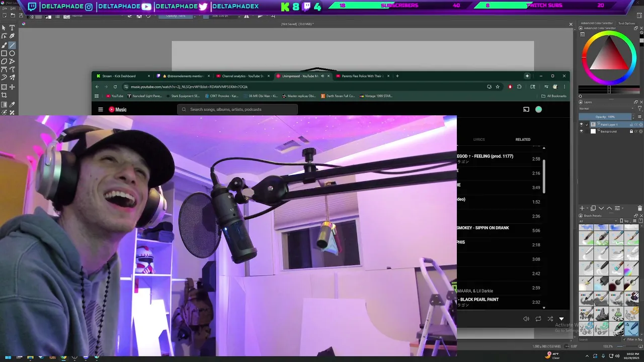Open the YouTube bookmark

click(114, 96)
